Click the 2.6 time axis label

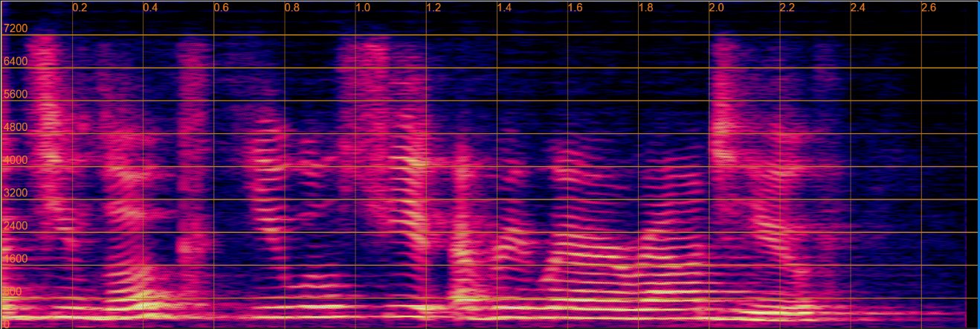pos(929,8)
